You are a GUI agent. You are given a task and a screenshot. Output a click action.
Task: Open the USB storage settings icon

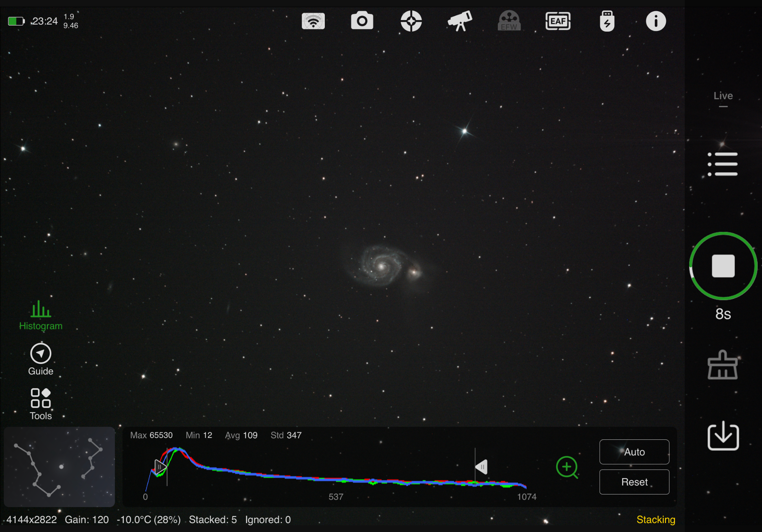607,21
